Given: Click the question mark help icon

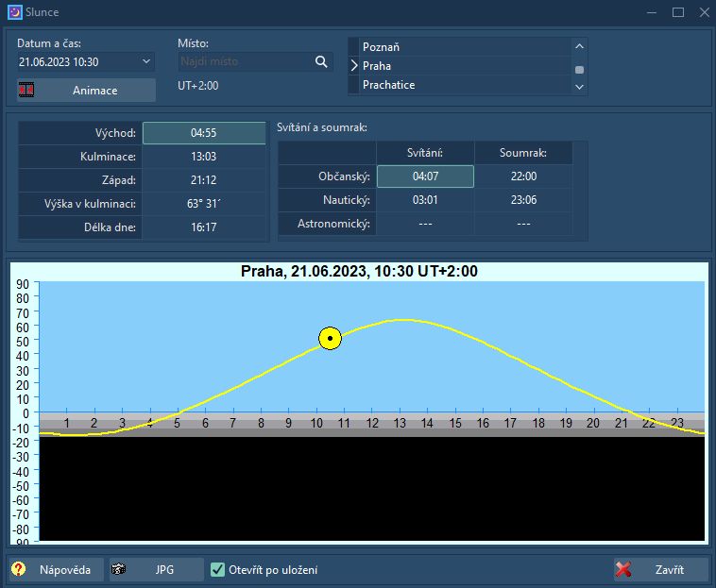Looking at the screenshot, I should click(19, 569).
